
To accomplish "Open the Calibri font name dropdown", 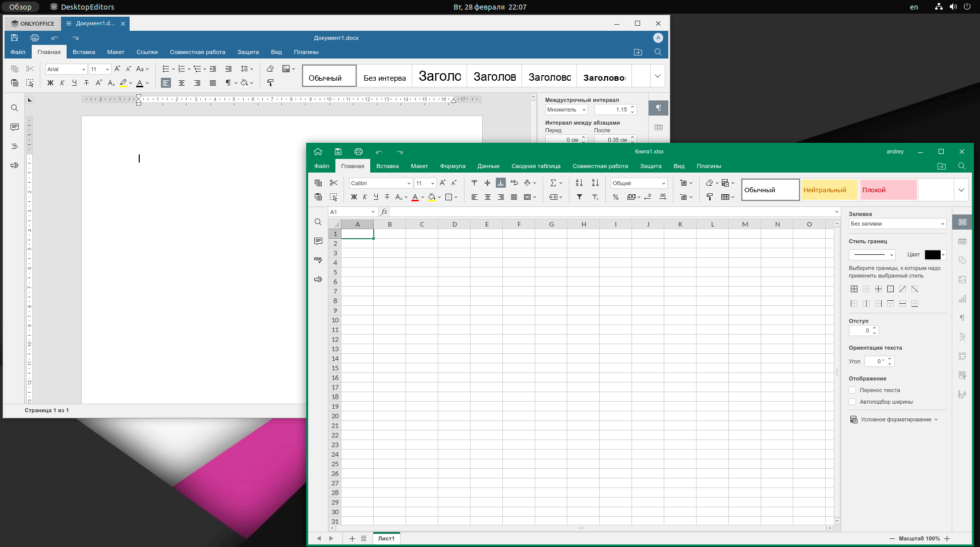I will point(381,183).
